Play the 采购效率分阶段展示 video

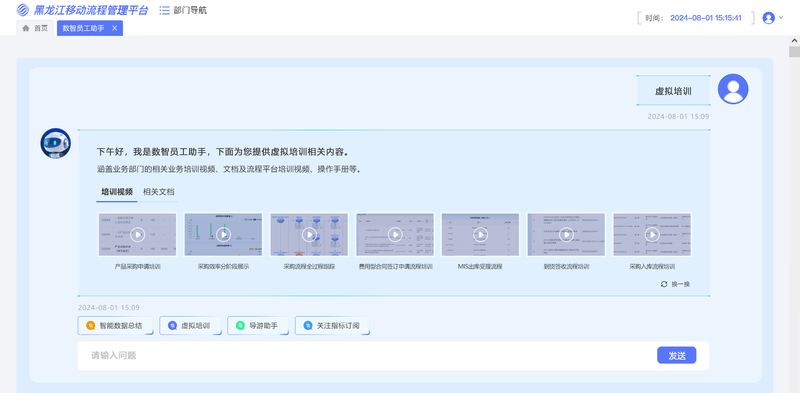pos(223,235)
